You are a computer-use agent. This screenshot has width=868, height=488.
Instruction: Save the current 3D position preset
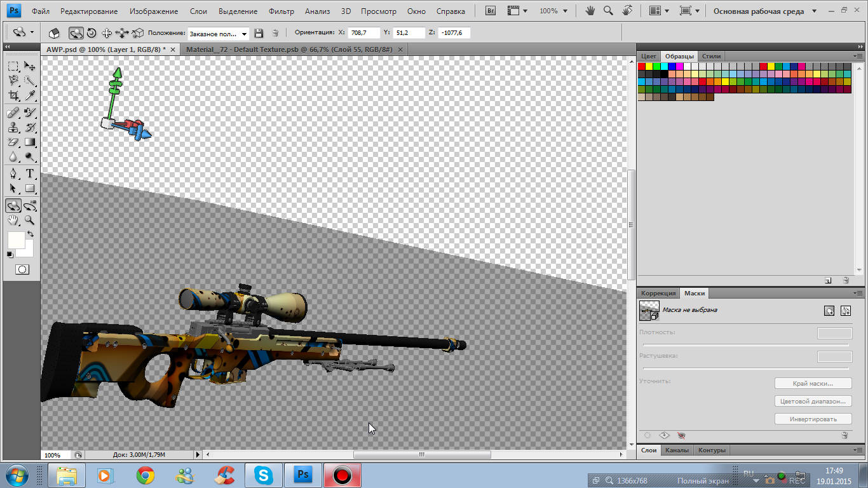pyautogui.click(x=259, y=33)
